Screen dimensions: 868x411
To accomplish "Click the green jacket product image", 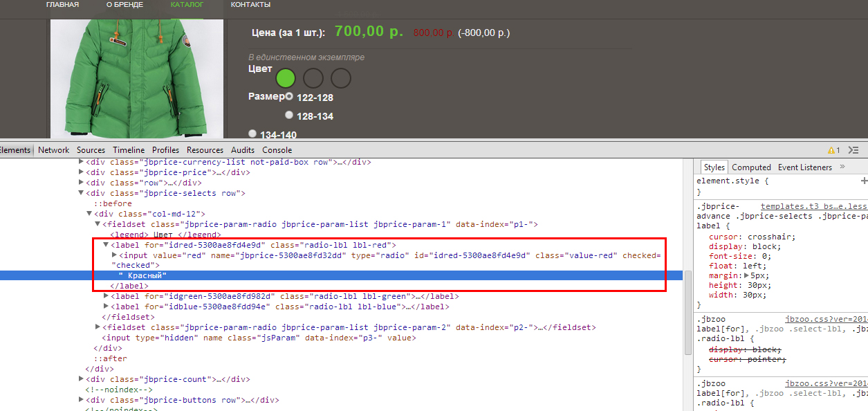I will coord(137,78).
